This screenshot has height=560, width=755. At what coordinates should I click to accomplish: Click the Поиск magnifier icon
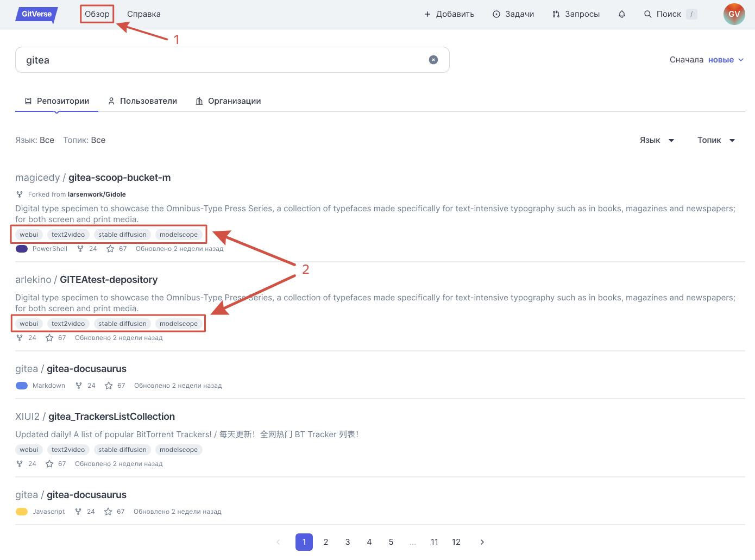[647, 14]
